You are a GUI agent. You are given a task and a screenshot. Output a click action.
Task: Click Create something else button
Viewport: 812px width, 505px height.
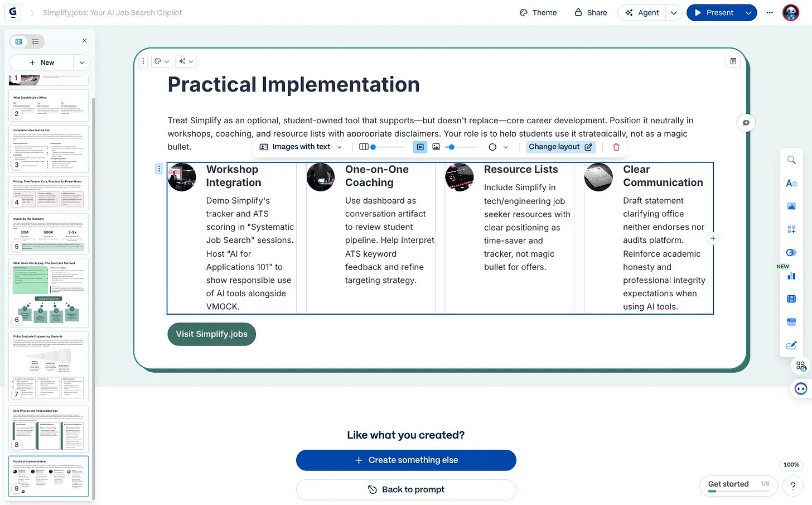[x=406, y=460]
